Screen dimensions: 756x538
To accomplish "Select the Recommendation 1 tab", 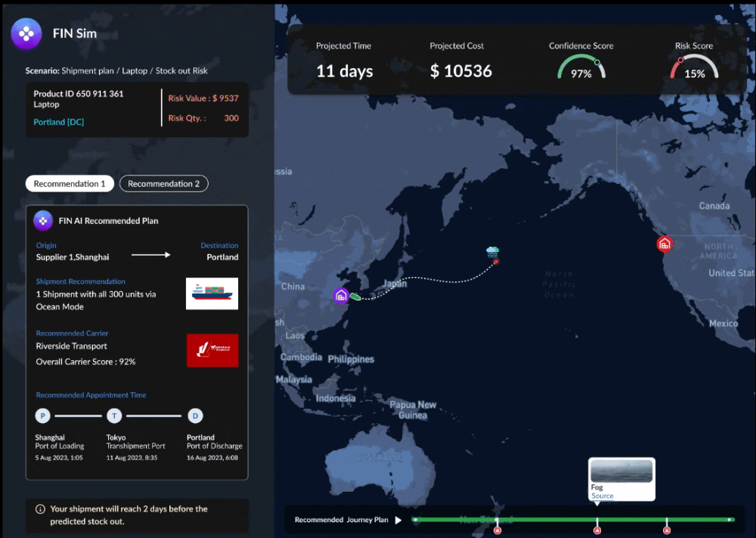I will coord(70,183).
